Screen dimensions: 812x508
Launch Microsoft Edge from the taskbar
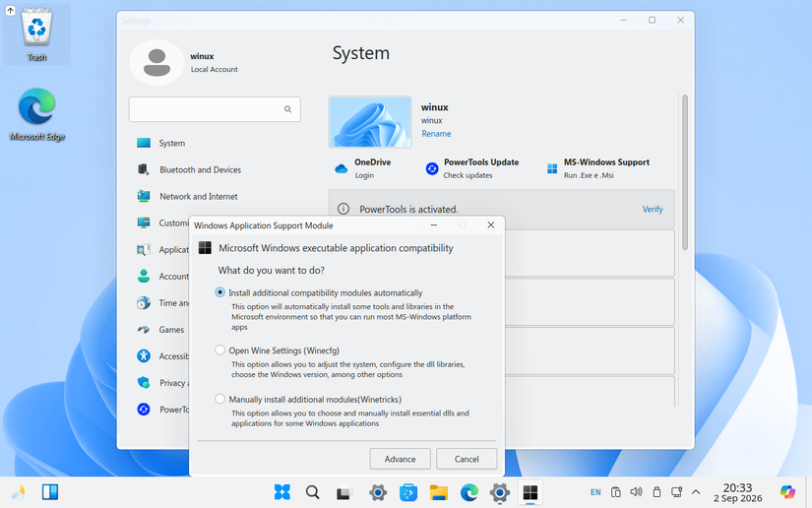click(469, 492)
